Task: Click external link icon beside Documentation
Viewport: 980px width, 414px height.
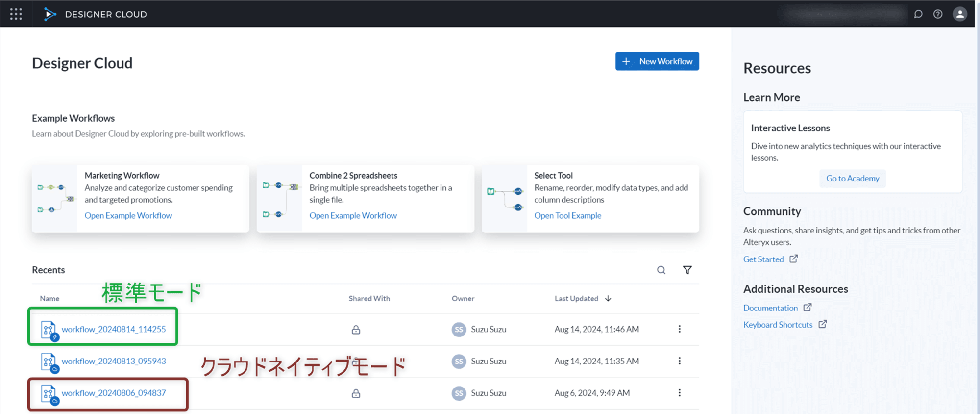Action: (x=808, y=308)
